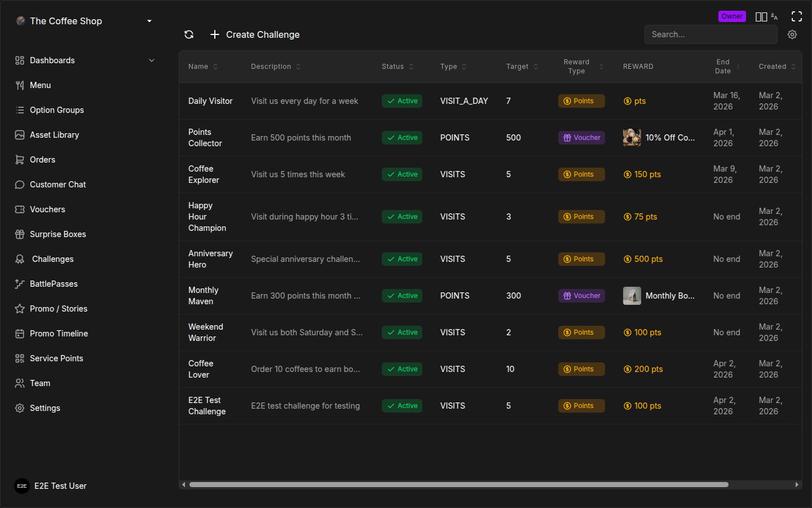Open Surprise Boxes from sidebar
Screen dimensions: 812x508
(58, 234)
